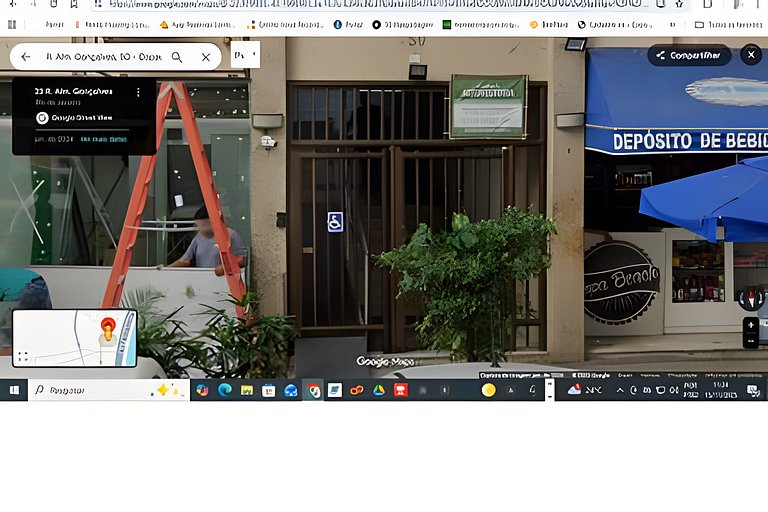Close Street View with the round X button
Viewport: 768px width, 512px height.
[x=751, y=55]
